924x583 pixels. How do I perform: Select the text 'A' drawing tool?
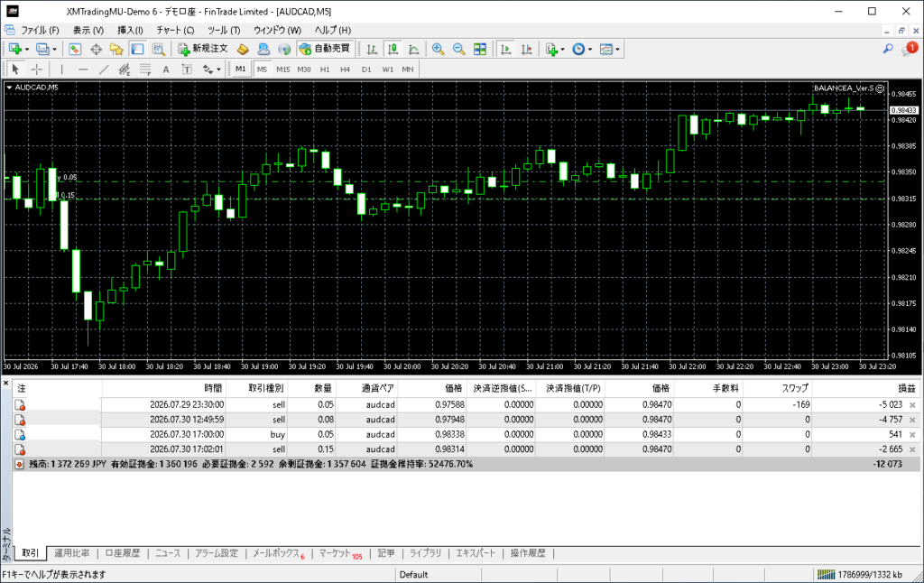(x=166, y=69)
